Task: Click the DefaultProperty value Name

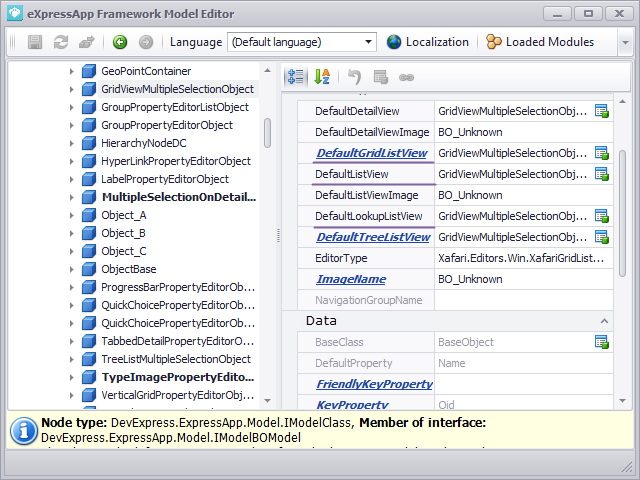Action: pyautogui.click(x=451, y=363)
